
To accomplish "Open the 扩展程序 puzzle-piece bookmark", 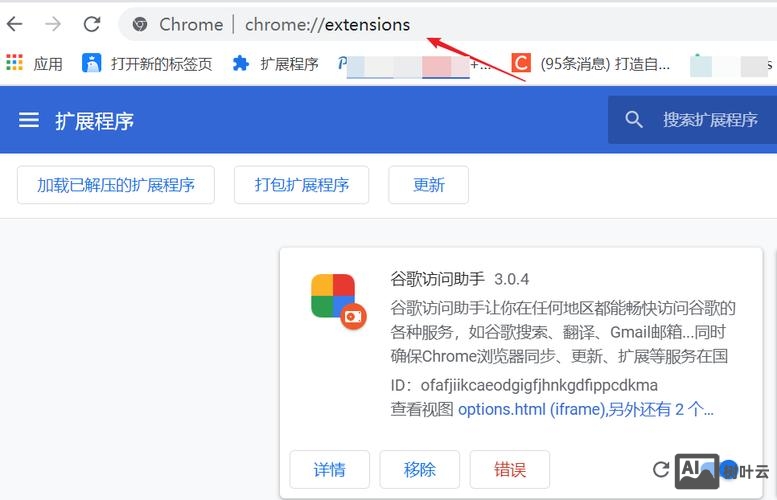I will click(x=275, y=63).
